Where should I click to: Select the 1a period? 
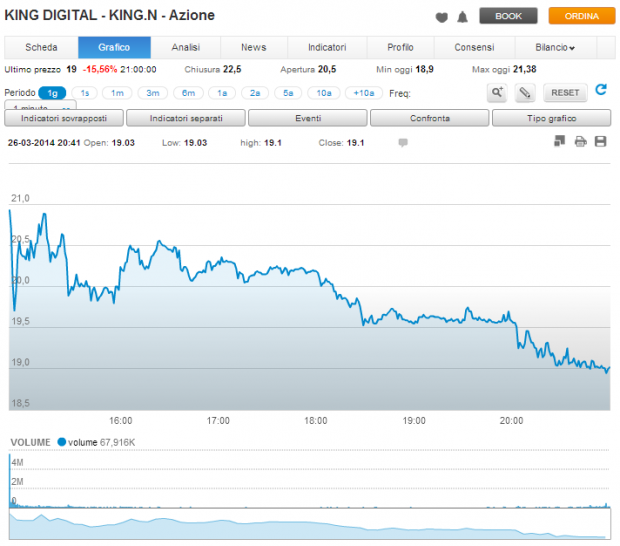[x=222, y=93]
